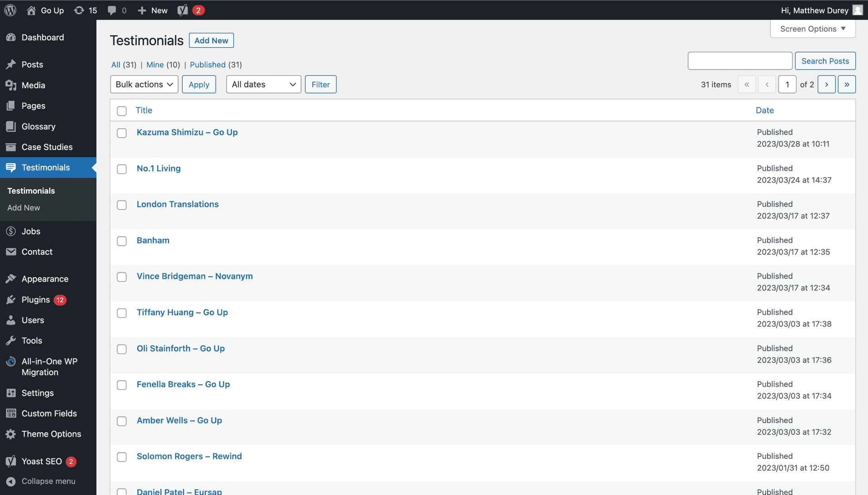The width and height of the screenshot is (868, 495).
Task: Click next page navigation arrow
Action: tap(827, 84)
